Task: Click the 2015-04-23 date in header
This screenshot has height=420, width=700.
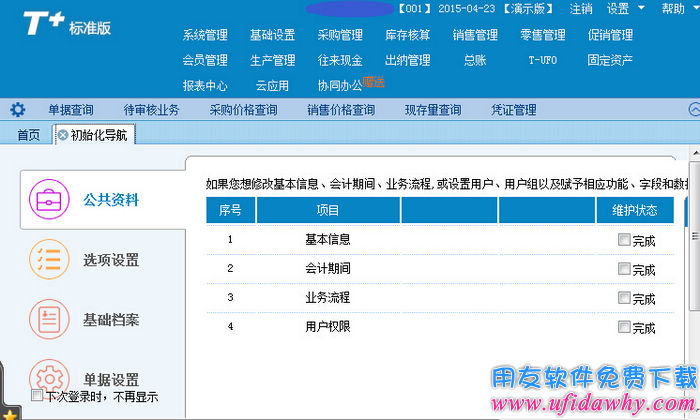Action: (467, 8)
